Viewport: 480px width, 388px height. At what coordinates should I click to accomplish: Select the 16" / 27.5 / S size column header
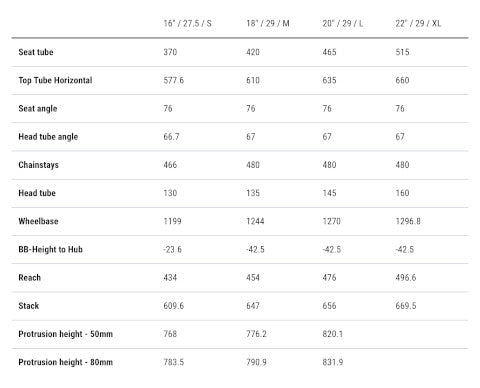coord(187,23)
